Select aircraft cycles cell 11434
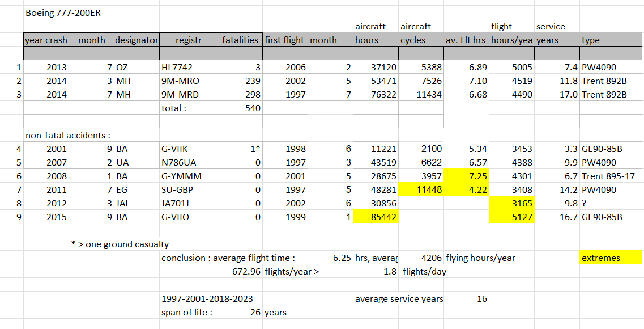Viewport: 644px width, 329px height. click(x=421, y=94)
